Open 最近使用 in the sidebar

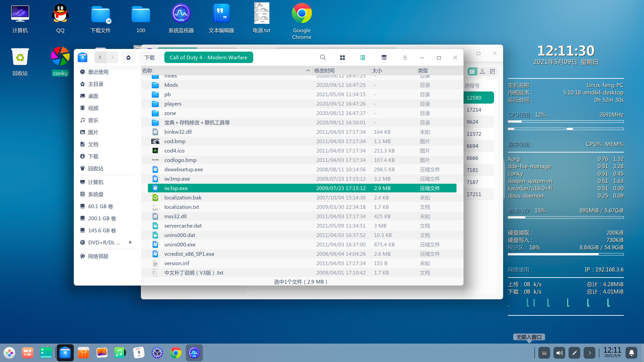point(98,72)
